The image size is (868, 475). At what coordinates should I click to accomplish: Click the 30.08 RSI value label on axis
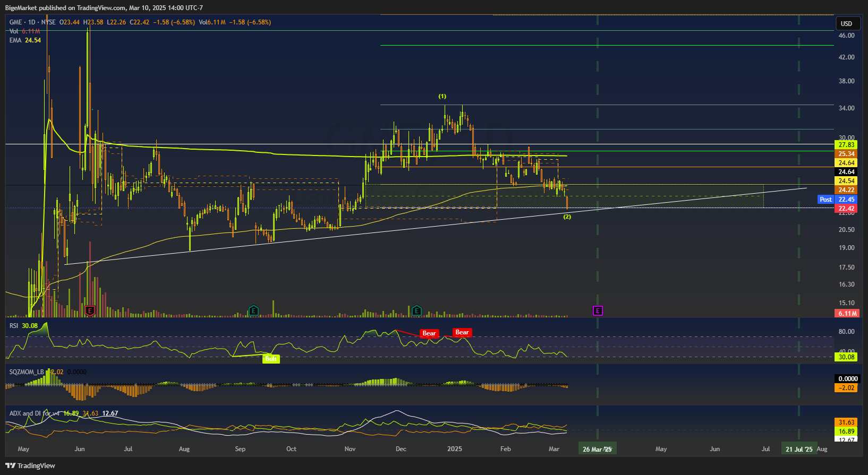coord(846,357)
